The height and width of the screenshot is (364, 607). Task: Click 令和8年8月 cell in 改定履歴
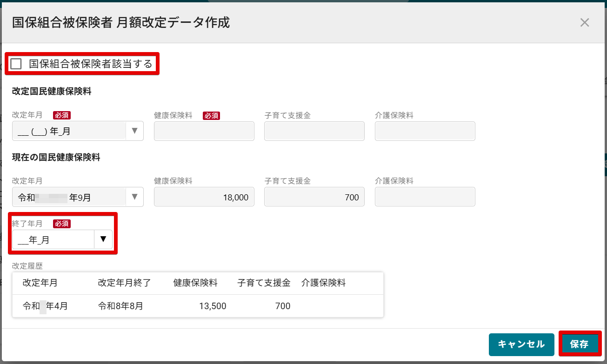120,306
